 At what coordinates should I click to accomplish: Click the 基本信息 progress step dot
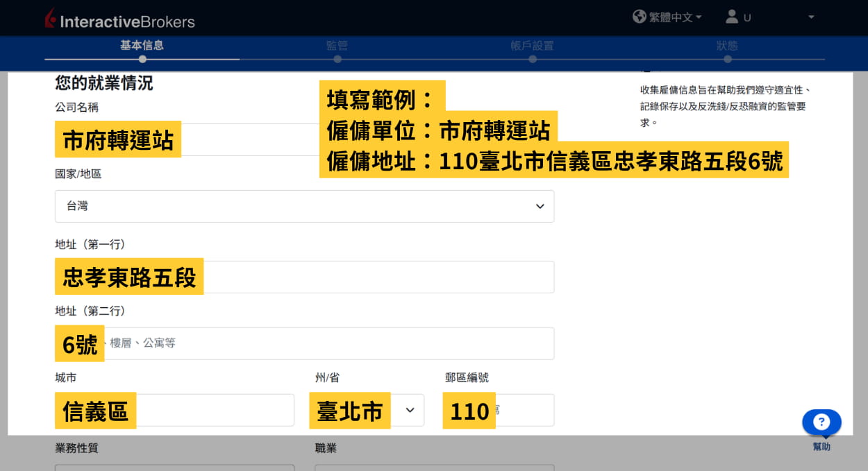[142, 59]
